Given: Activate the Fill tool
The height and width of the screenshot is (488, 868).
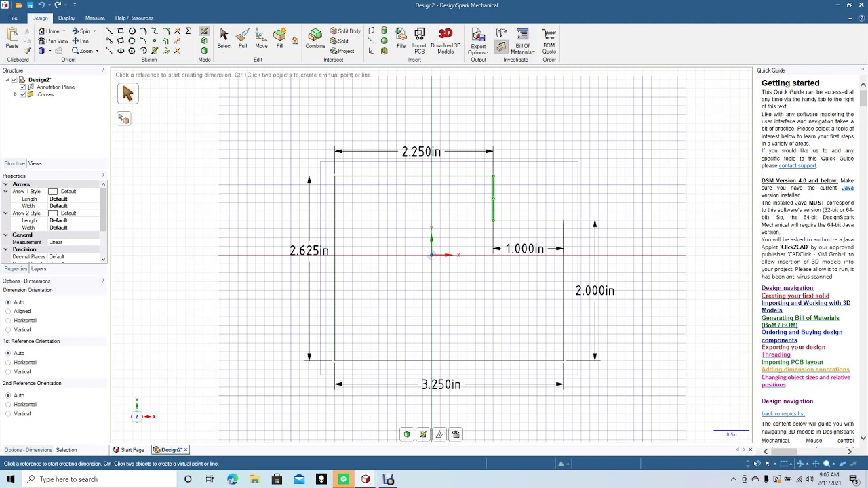Looking at the screenshot, I should 279,39.
